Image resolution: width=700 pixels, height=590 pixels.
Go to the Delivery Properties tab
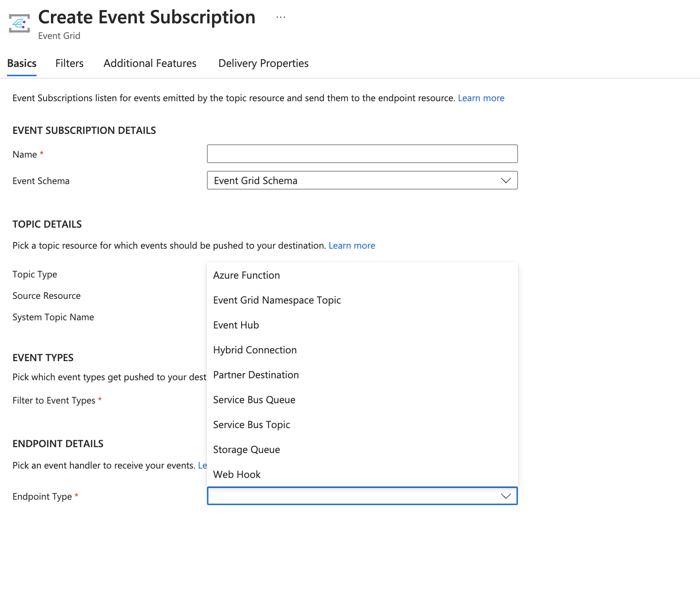coord(263,63)
